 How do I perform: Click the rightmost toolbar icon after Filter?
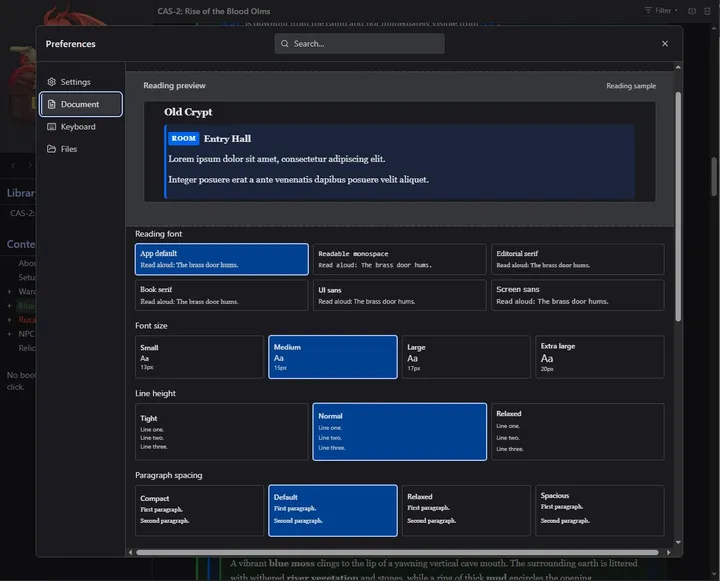coord(707,11)
